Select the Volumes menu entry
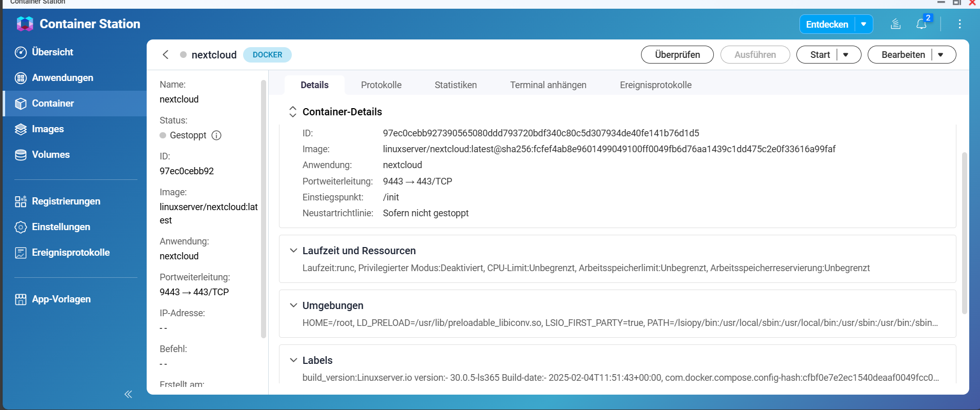Screen dimensions: 980x410 coord(75,155)
